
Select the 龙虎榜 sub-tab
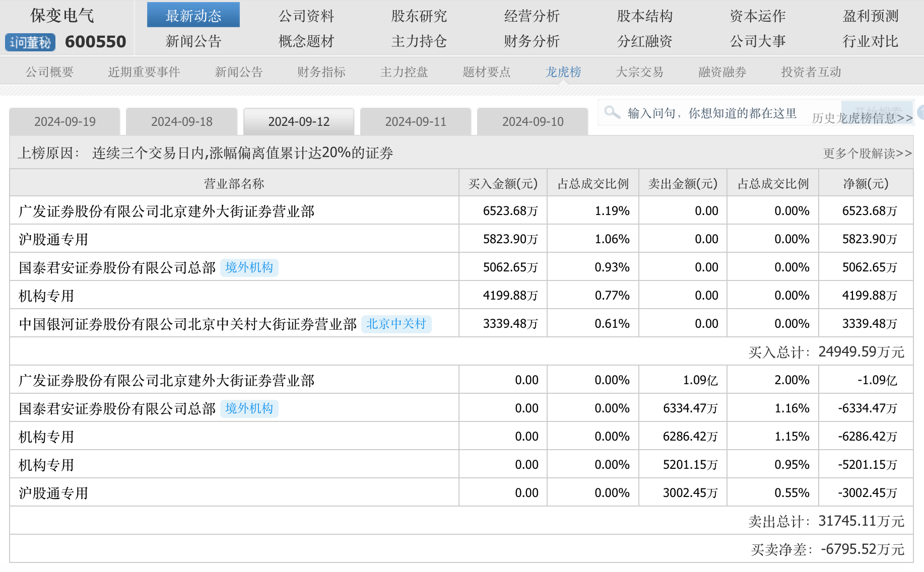click(563, 72)
